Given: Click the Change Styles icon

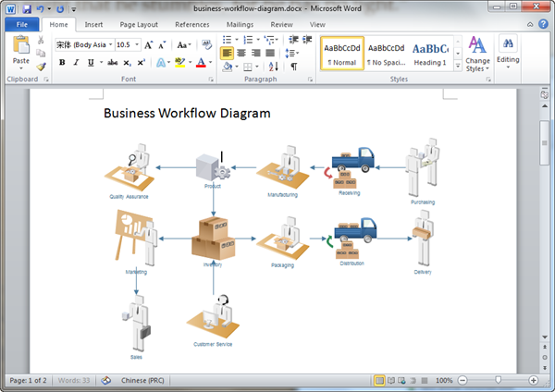Looking at the screenshot, I should [477, 46].
